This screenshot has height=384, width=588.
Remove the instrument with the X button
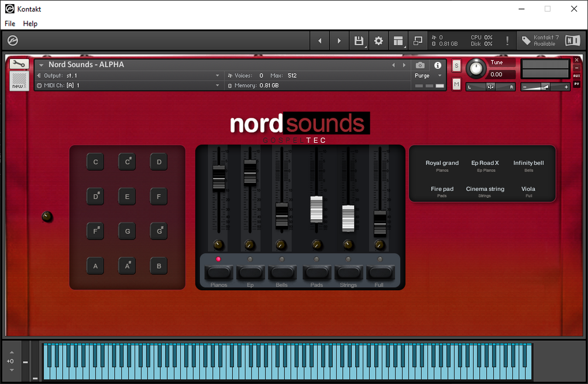coord(577,60)
